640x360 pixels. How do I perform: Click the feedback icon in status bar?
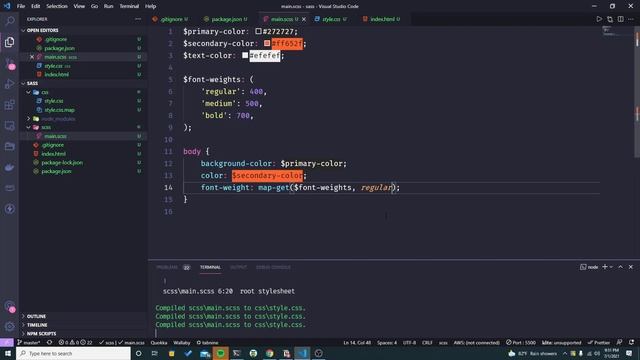click(620, 342)
